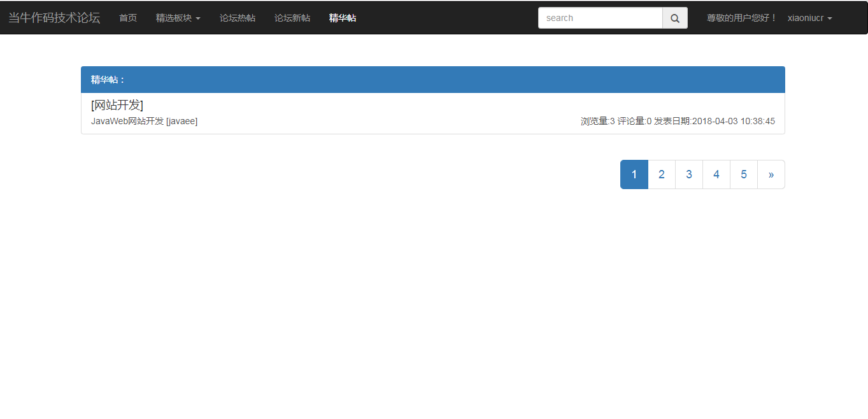The height and width of the screenshot is (419, 868).
Task: Expand the 精选板块 dropdown menu
Action: pos(178,18)
